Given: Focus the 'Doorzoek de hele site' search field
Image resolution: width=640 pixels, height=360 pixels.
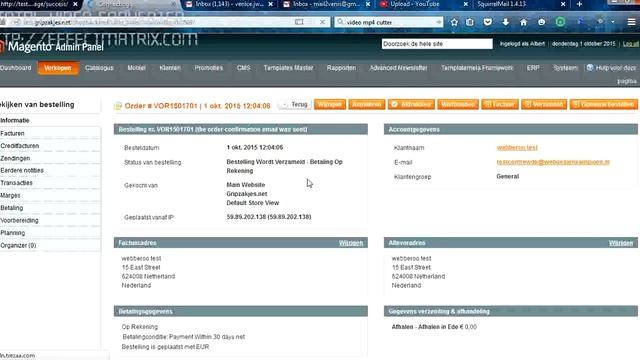Looking at the screenshot, I should (437, 44).
